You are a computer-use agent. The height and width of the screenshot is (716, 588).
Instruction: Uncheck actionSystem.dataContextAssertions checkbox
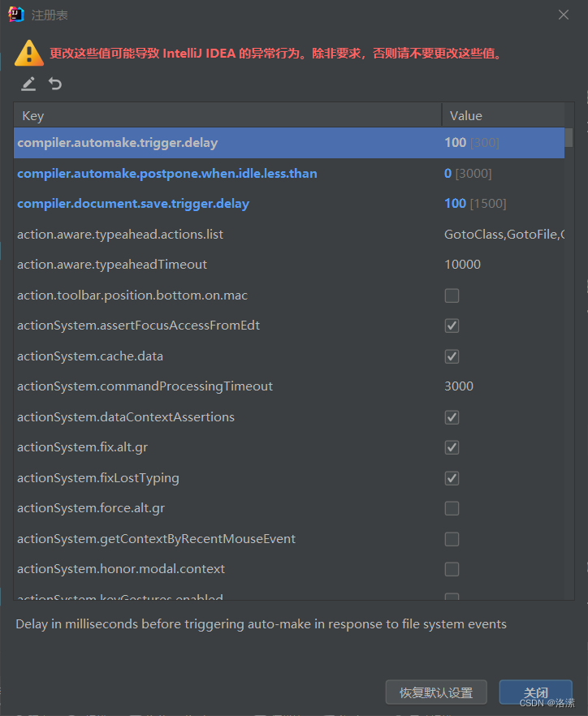tap(452, 417)
